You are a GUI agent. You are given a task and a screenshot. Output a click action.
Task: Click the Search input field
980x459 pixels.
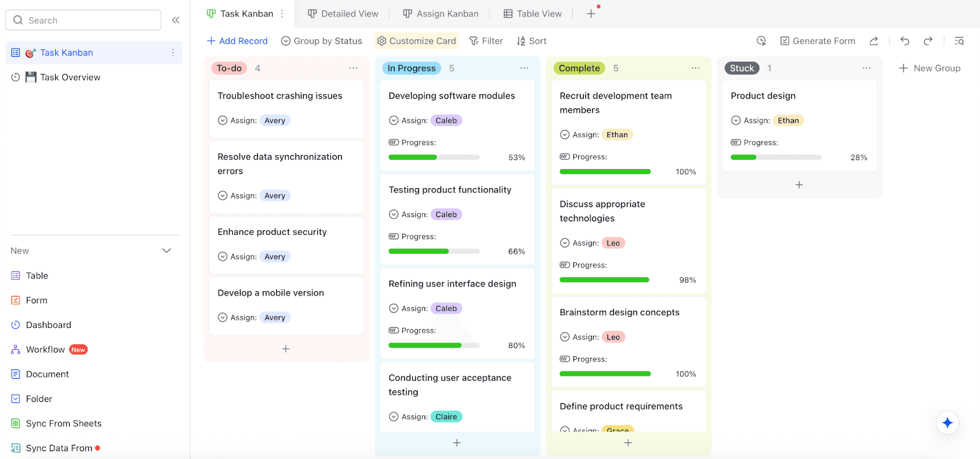[x=83, y=20]
